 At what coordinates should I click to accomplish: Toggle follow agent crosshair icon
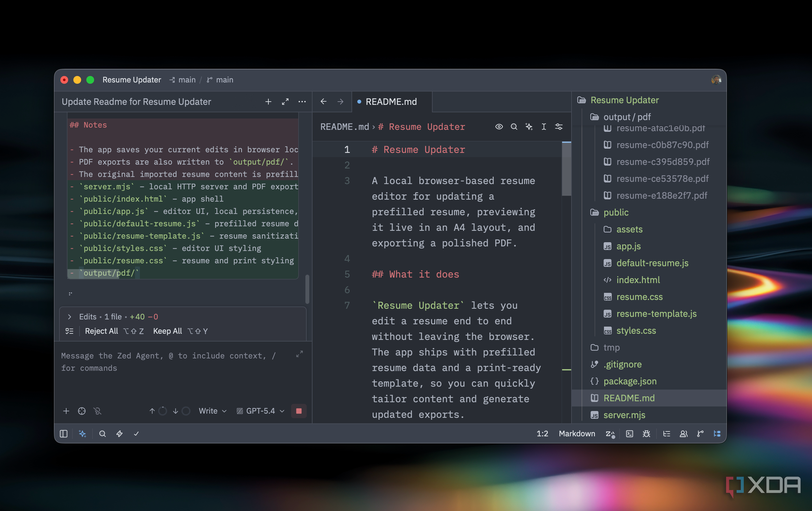[x=81, y=411]
